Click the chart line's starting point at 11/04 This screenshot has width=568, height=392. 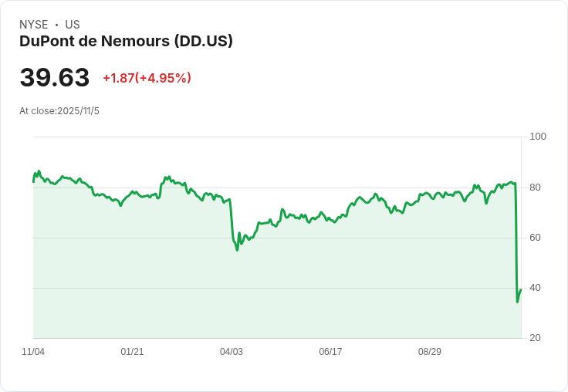click(x=33, y=182)
